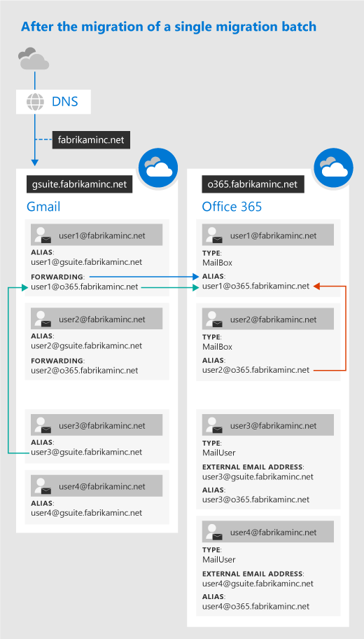Screen dimensions: 364x639
Task: Click user2@gsuite.fabrikaminc.net alias in Gmail
Action: (x=87, y=346)
